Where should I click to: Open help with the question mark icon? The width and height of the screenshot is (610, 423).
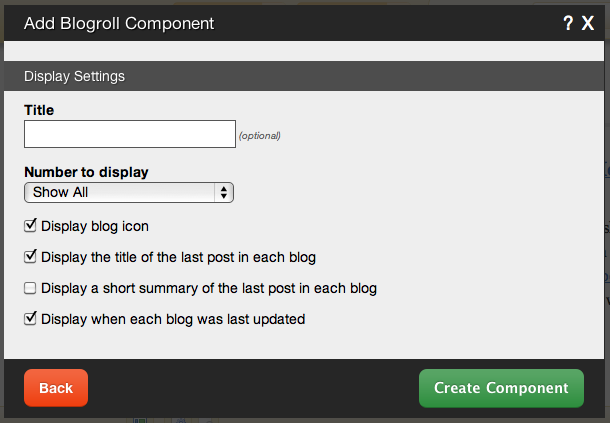pos(568,21)
